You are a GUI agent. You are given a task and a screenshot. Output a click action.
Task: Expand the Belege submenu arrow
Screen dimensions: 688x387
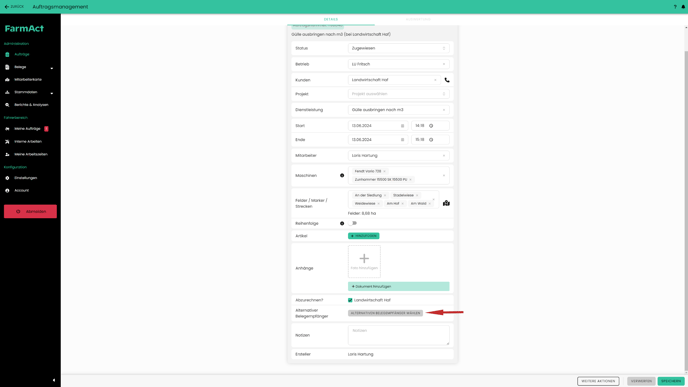coord(52,68)
